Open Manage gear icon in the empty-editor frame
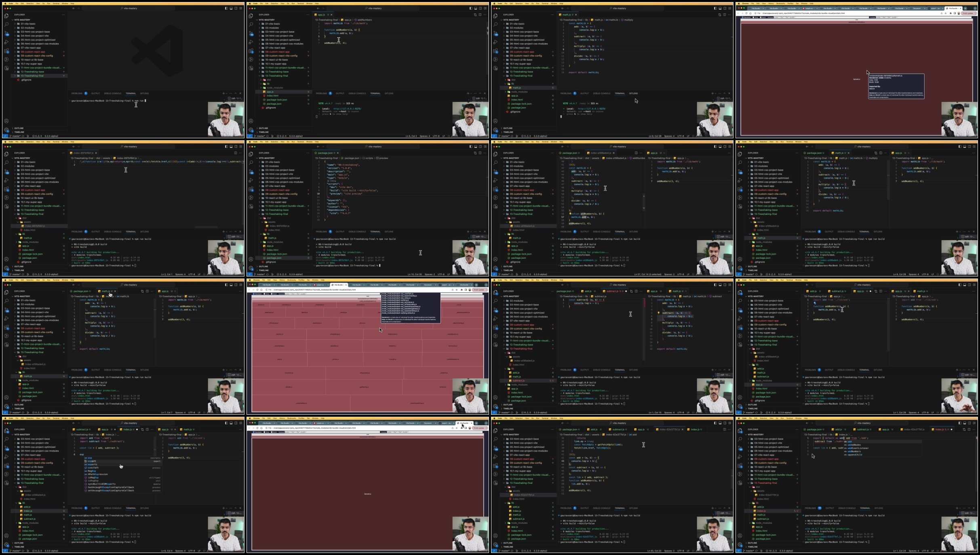The image size is (980, 555). point(6,130)
